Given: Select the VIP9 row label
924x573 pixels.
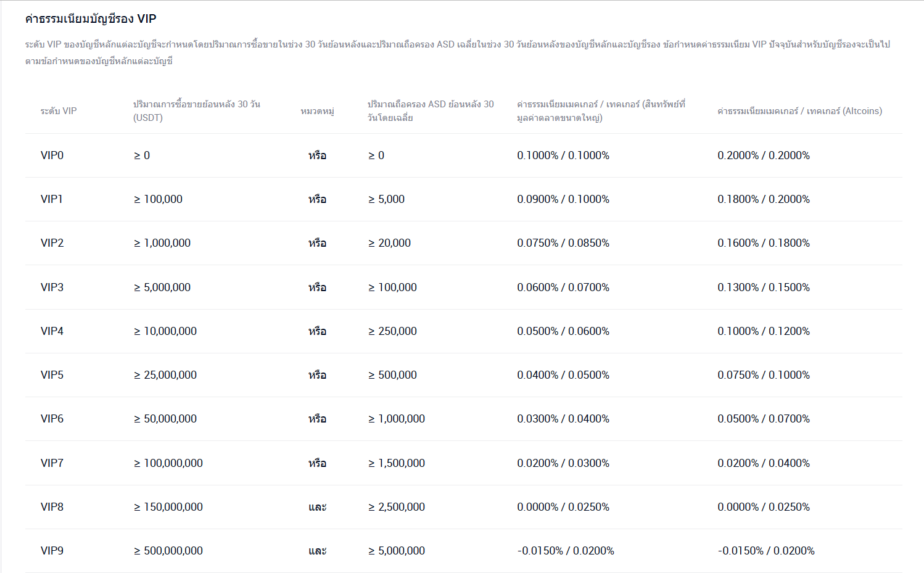Looking at the screenshot, I should pos(52,551).
